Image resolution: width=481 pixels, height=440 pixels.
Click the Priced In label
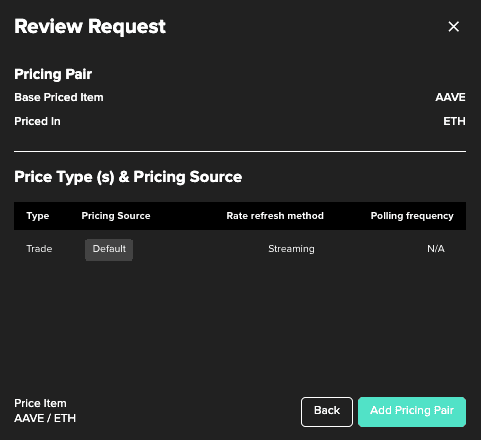coord(37,121)
